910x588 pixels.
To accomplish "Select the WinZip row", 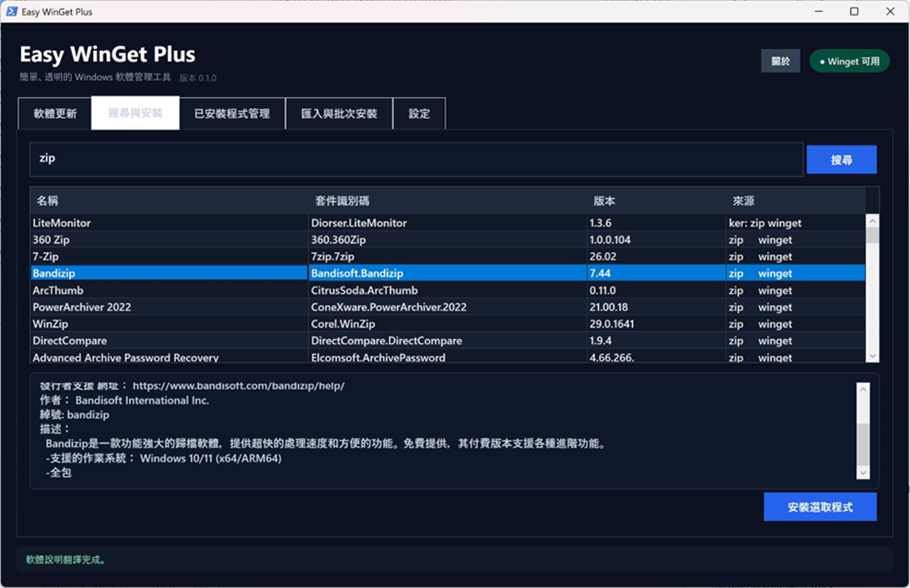I will pos(448,323).
